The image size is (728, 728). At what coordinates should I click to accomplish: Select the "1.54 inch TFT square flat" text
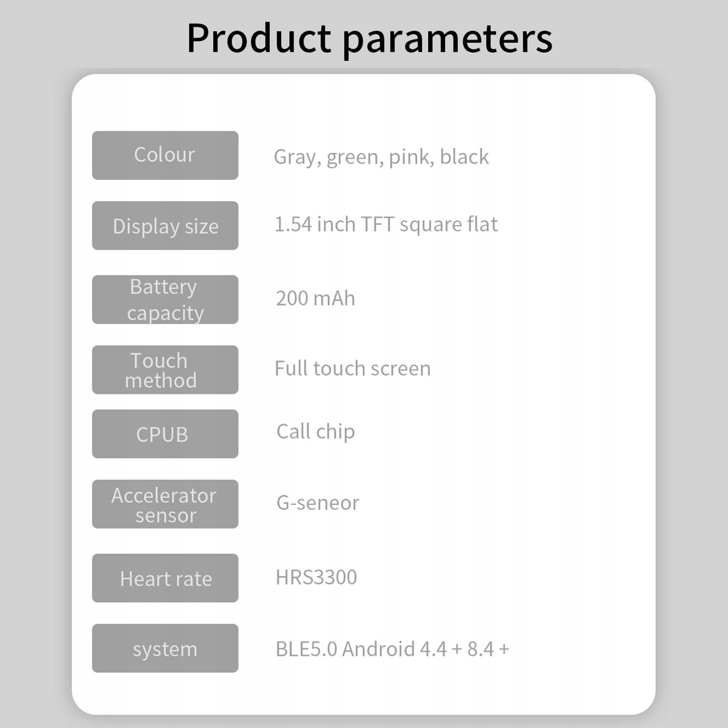tap(386, 224)
